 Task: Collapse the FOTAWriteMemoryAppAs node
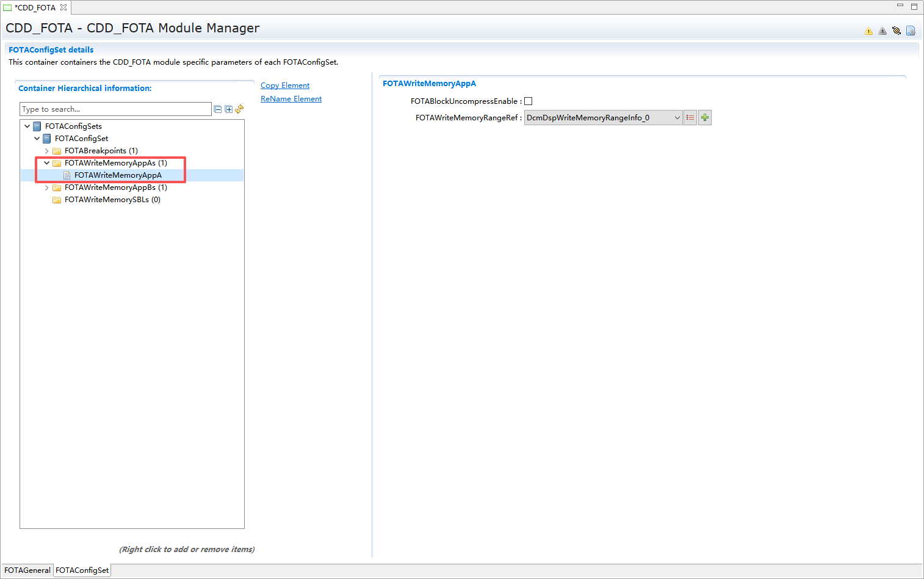47,163
